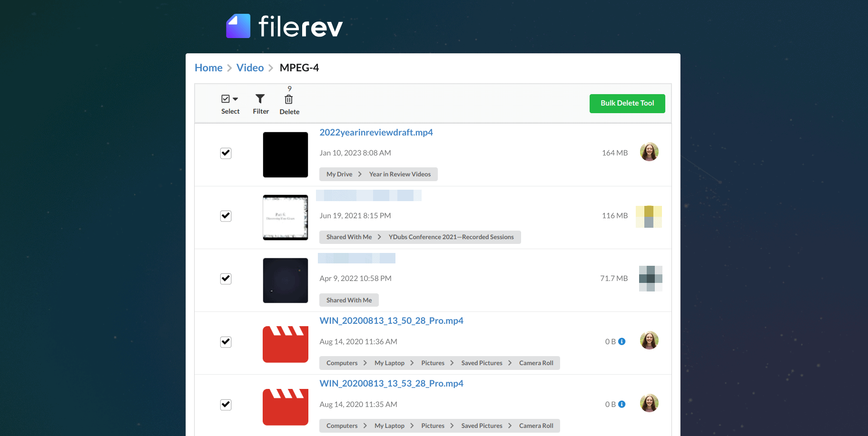Uncheck the 2022yearinreviewdraft.mp4 checkbox

coord(226,153)
